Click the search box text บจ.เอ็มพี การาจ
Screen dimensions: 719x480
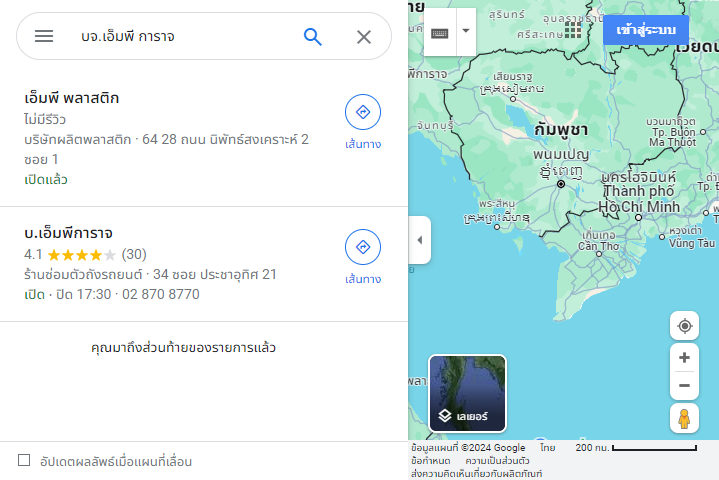[127, 36]
